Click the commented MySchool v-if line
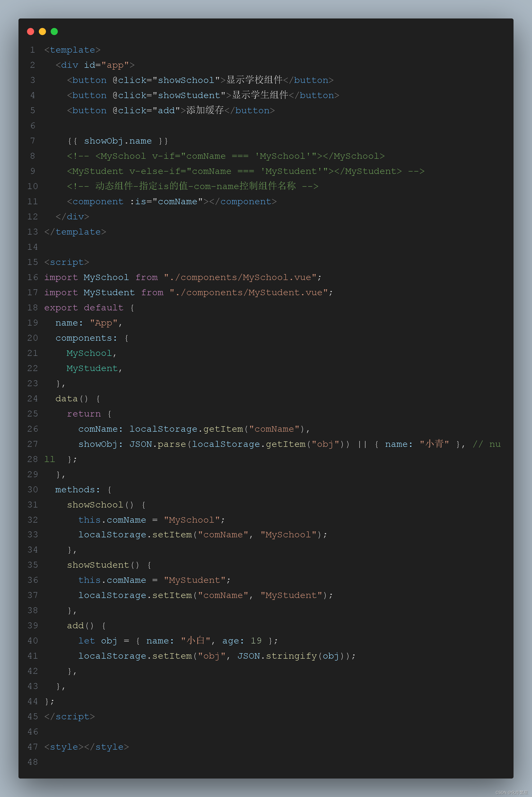 pos(226,156)
